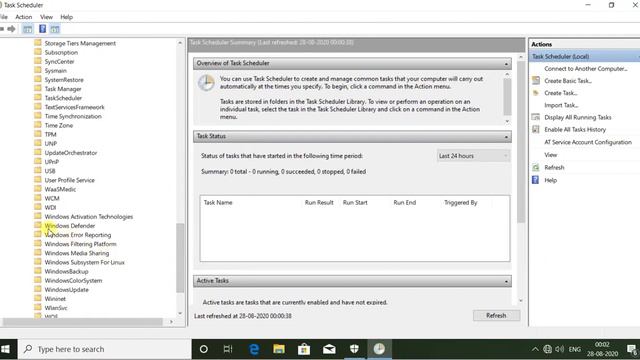Select the WindowsColorSystem folder

click(x=73, y=280)
